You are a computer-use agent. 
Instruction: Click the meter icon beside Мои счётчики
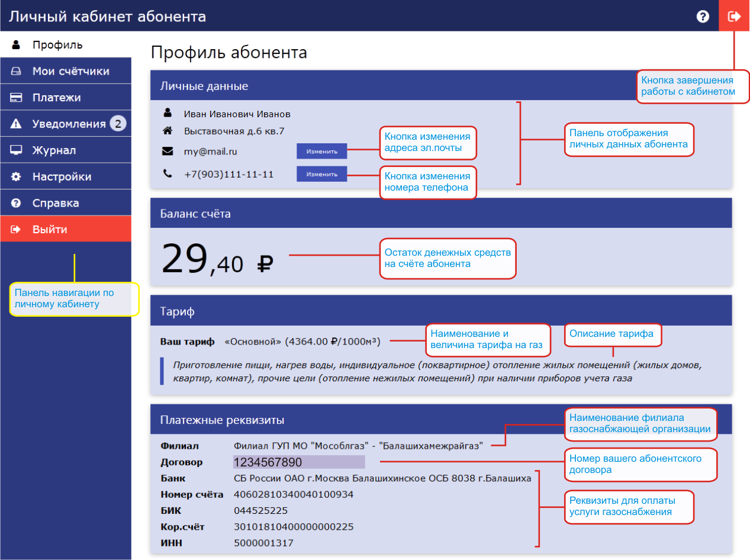[x=17, y=72]
